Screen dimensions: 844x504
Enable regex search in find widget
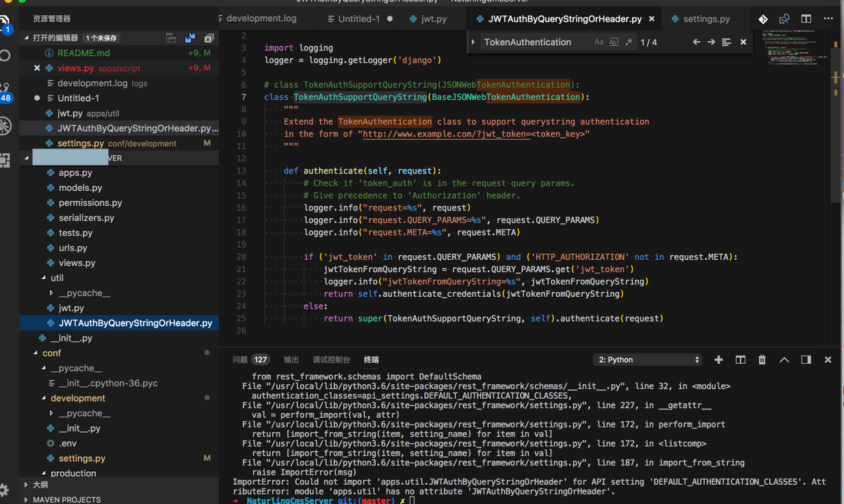click(x=629, y=42)
